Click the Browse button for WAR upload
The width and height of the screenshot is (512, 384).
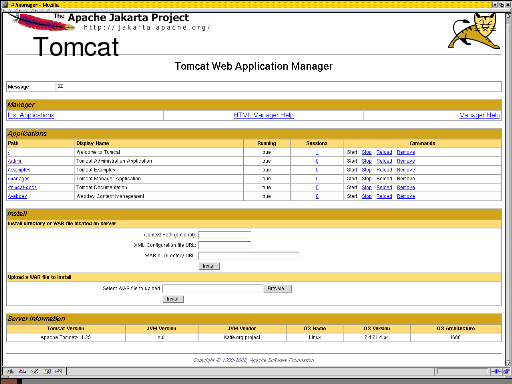pos(278,288)
